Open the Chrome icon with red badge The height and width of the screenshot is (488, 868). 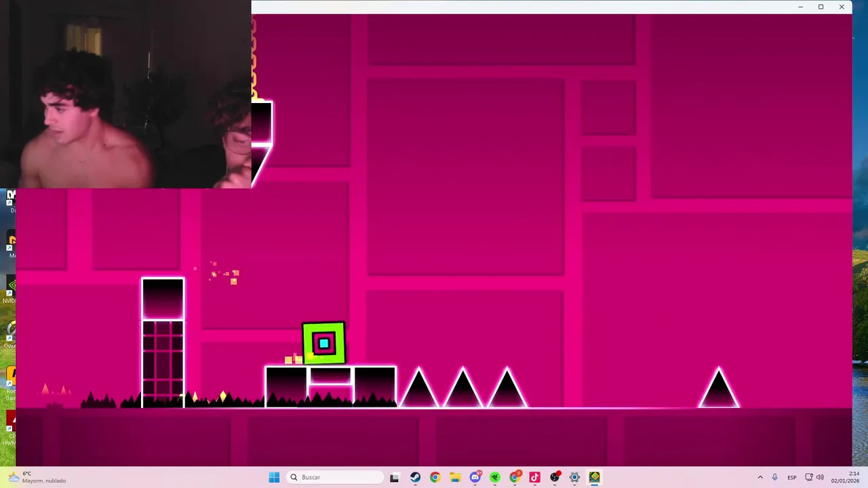[x=515, y=477]
